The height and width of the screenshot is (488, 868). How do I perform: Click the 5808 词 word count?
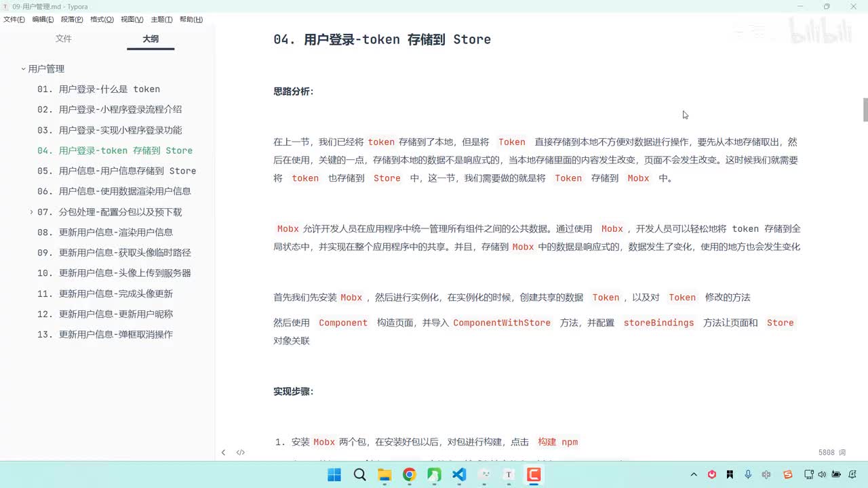832,452
